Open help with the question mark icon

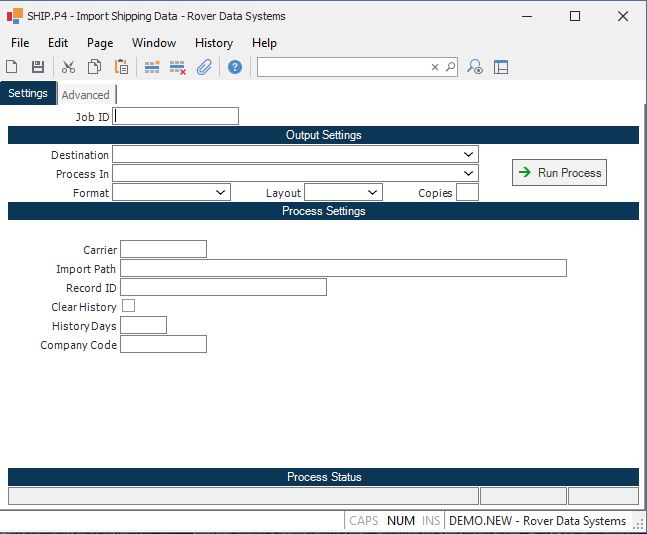click(235, 67)
